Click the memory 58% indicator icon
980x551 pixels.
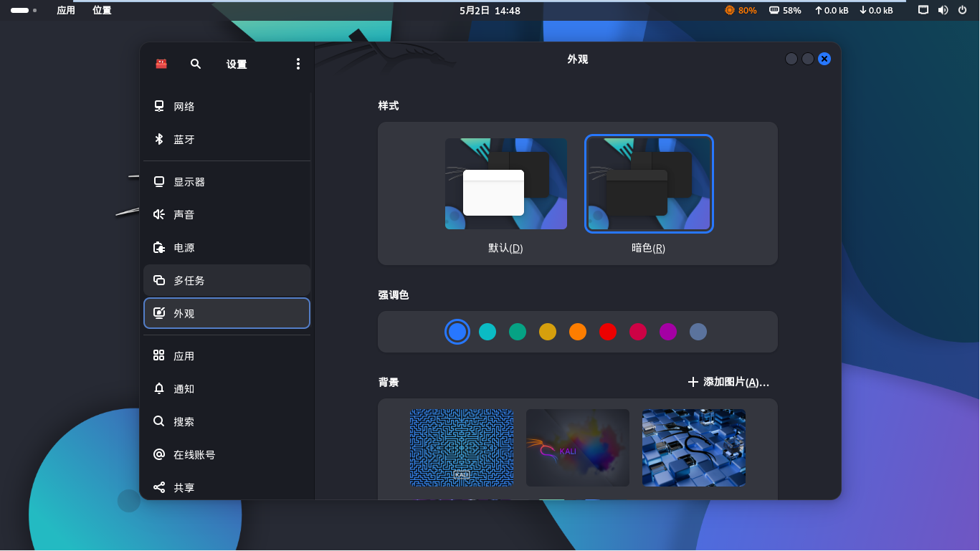pos(774,10)
